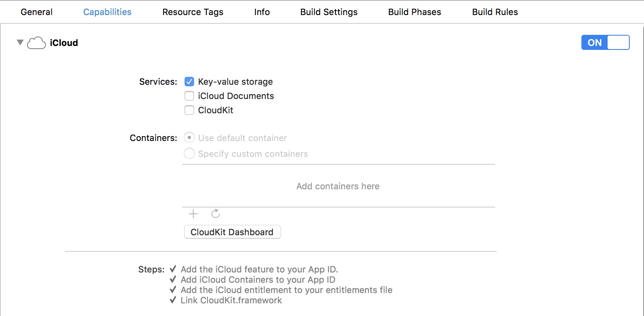
Task: Switch to the Resource Tags tab
Action: (193, 12)
